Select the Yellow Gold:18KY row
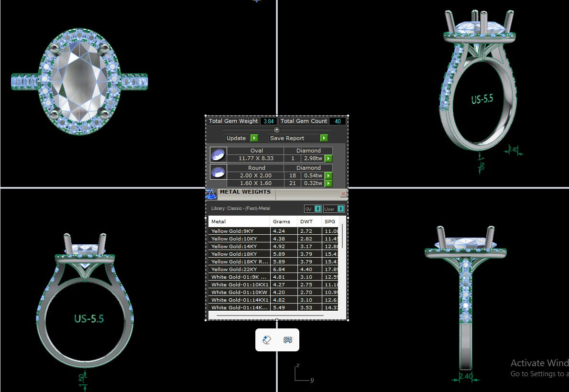569x392 pixels. [273, 254]
